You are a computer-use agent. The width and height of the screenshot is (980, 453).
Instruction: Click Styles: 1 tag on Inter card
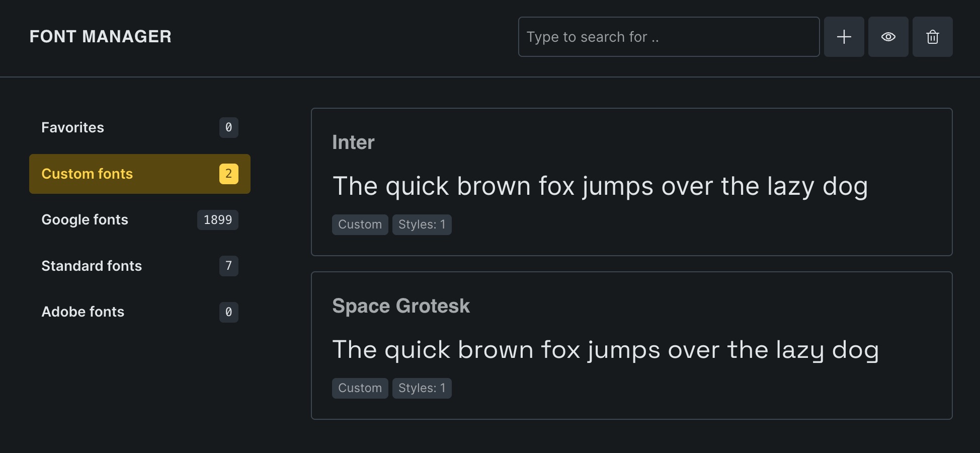422,224
